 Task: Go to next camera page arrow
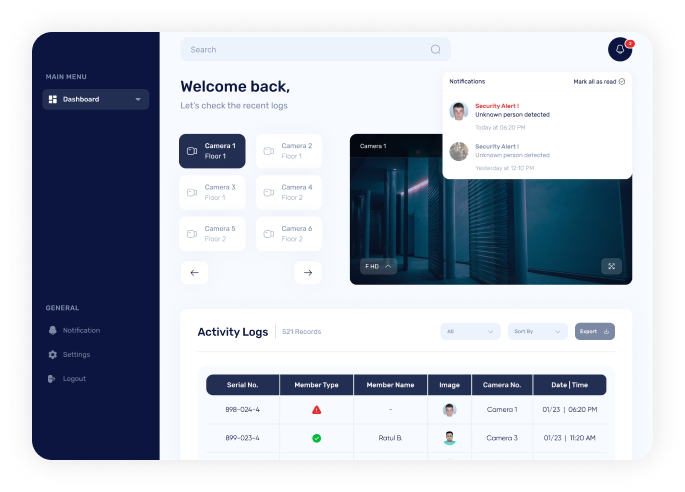pyautogui.click(x=307, y=272)
